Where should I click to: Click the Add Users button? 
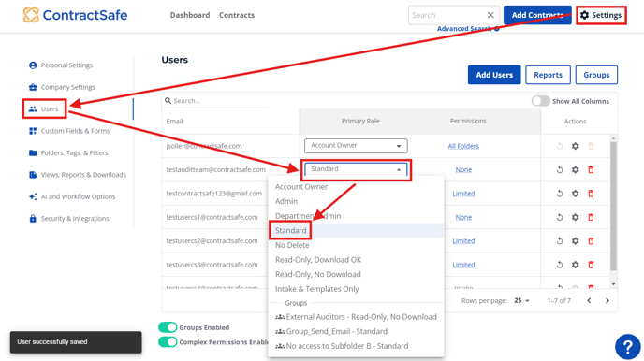click(x=494, y=75)
